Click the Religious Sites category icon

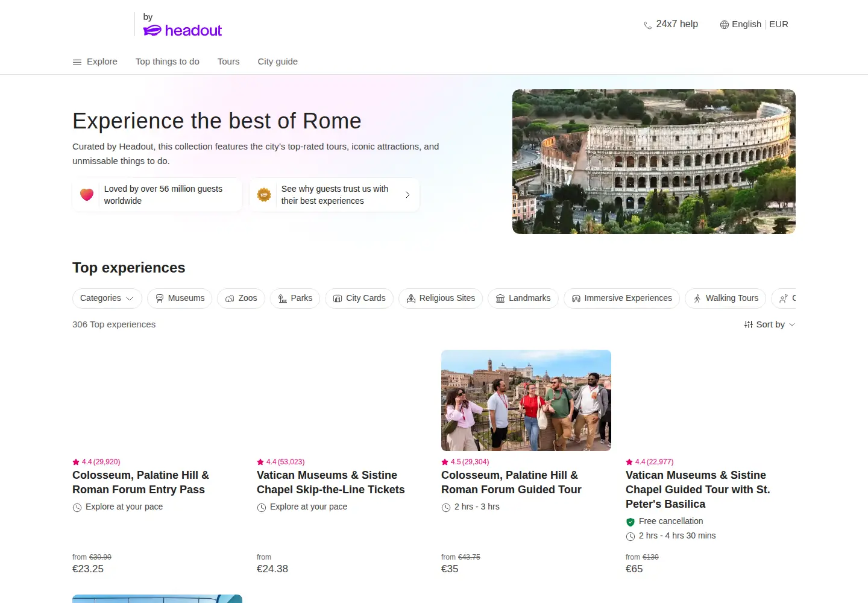[411, 298]
